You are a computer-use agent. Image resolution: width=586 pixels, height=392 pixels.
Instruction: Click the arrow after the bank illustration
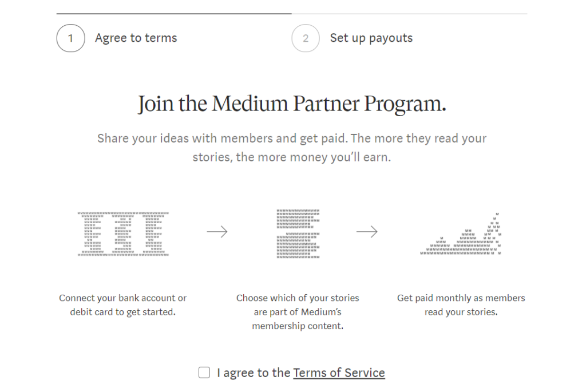[217, 232]
